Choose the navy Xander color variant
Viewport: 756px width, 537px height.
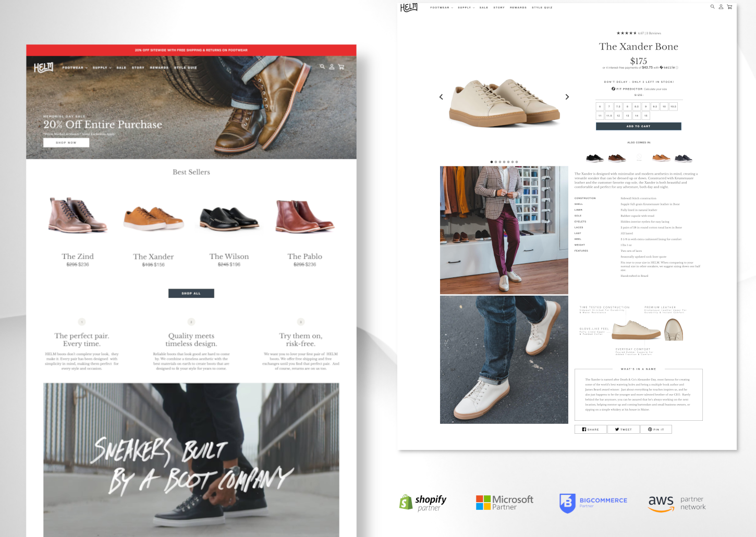click(x=683, y=158)
